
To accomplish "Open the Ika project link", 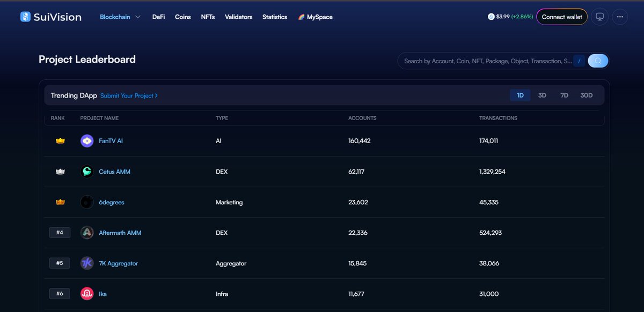I will coord(103,294).
